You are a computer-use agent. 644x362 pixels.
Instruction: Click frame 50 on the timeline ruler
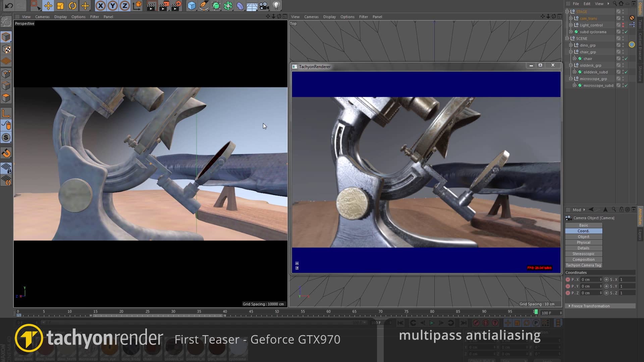click(x=277, y=314)
